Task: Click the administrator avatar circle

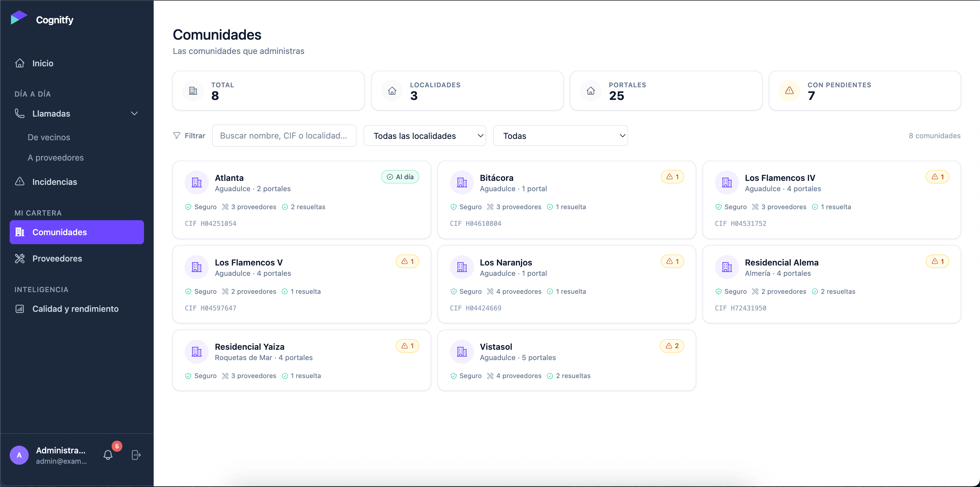Action: (x=19, y=455)
